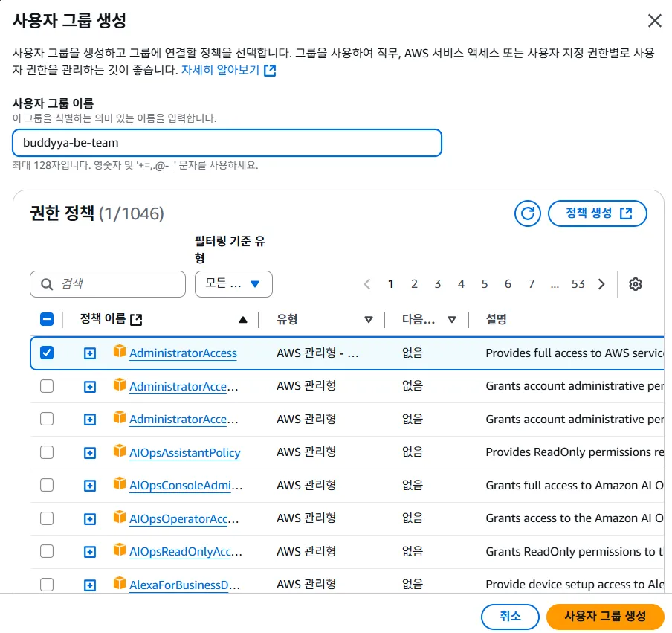Open the 필터링 기준 유형 dropdown
This screenshot has width=672, height=633.
(x=233, y=284)
